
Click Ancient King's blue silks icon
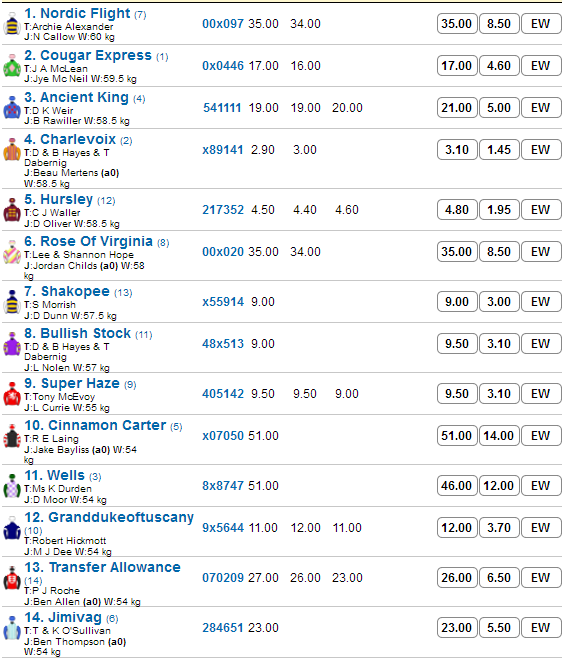point(12,108)
